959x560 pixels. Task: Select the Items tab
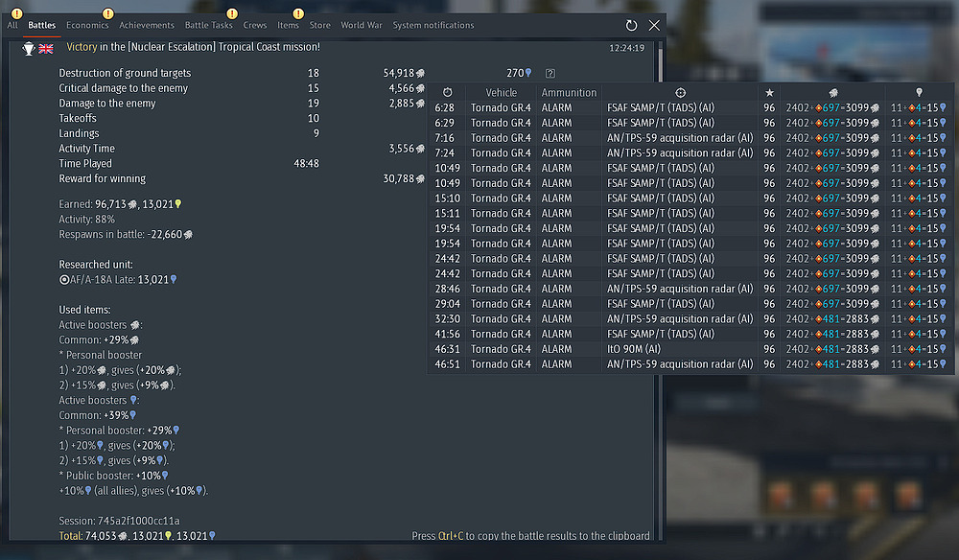click(x=288, y=25)
